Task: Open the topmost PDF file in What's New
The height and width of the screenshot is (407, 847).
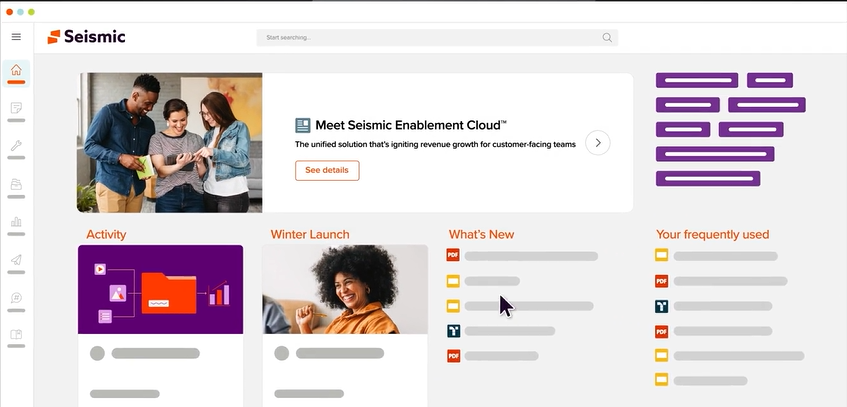Action: pos(453,255)
